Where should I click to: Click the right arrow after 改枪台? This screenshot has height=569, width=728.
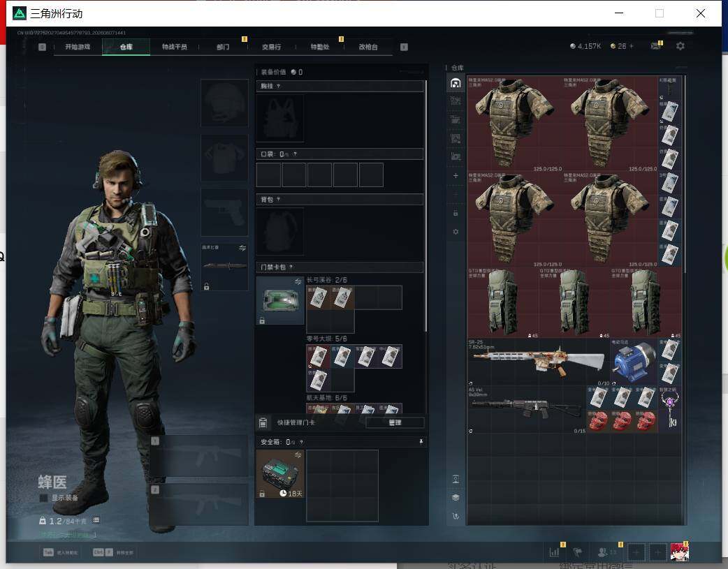[404, 47]
